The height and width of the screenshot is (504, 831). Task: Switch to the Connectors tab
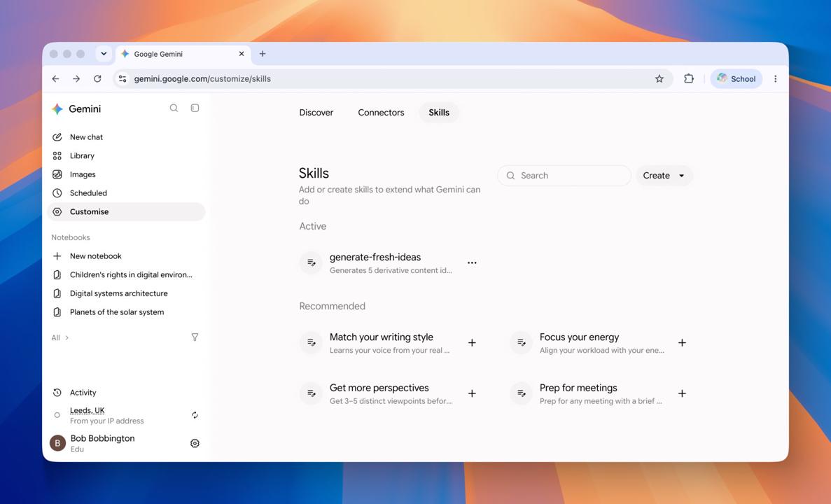tap(381, 113)
